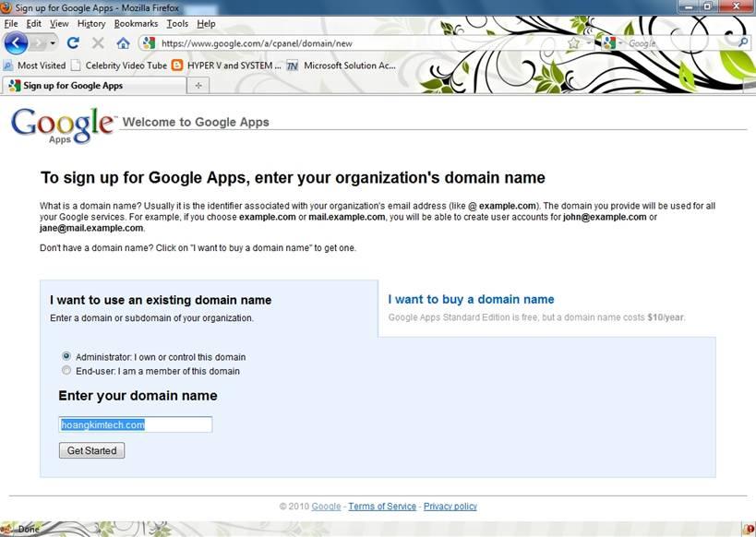Open the Celebrity Video Tube bookmark
This screenshot has width=756, height=537.
point(119,66)
